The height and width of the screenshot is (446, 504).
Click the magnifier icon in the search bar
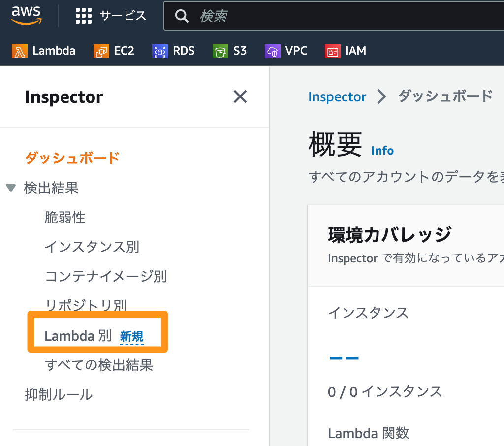coord(182,16)
